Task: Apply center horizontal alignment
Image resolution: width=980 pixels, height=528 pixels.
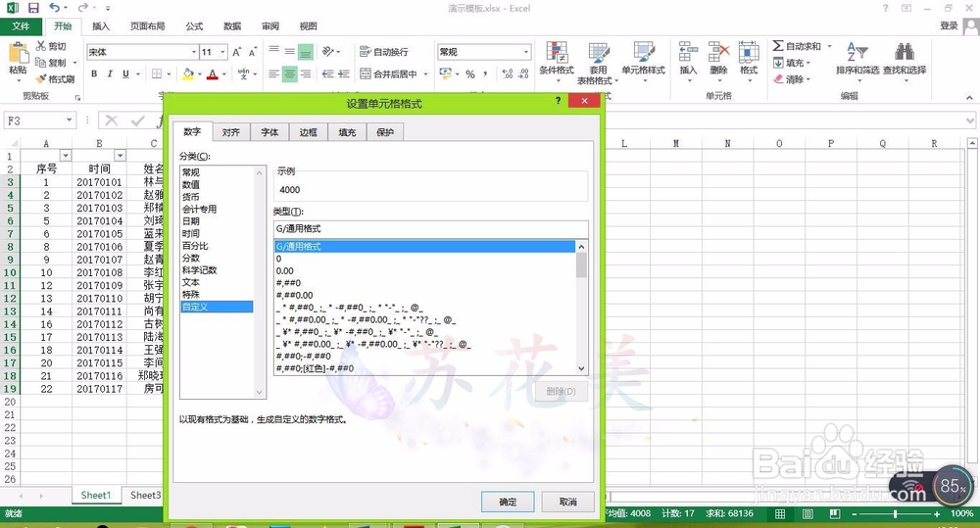Action: [x=289, y=73]
